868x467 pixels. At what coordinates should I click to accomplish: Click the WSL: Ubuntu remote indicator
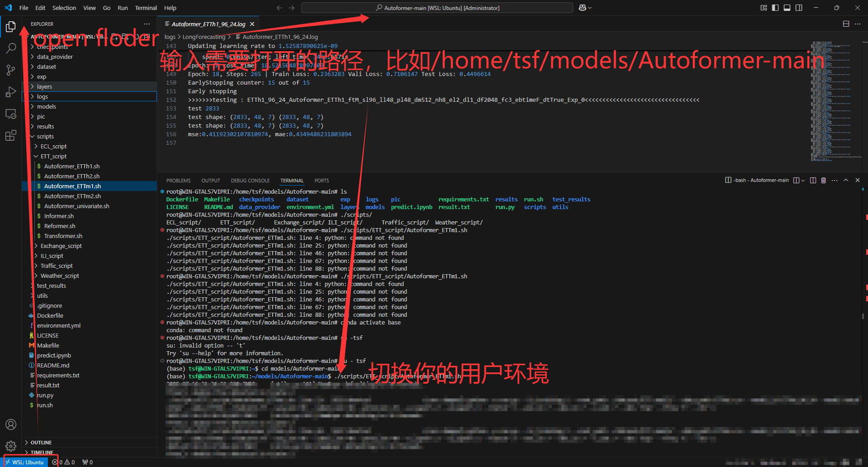(x=24, y=462)
